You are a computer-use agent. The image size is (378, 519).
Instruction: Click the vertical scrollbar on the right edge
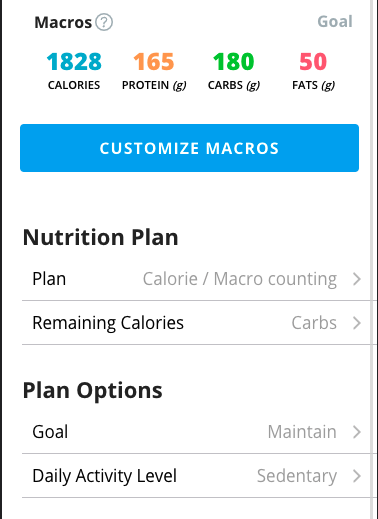tap(373, 259)
